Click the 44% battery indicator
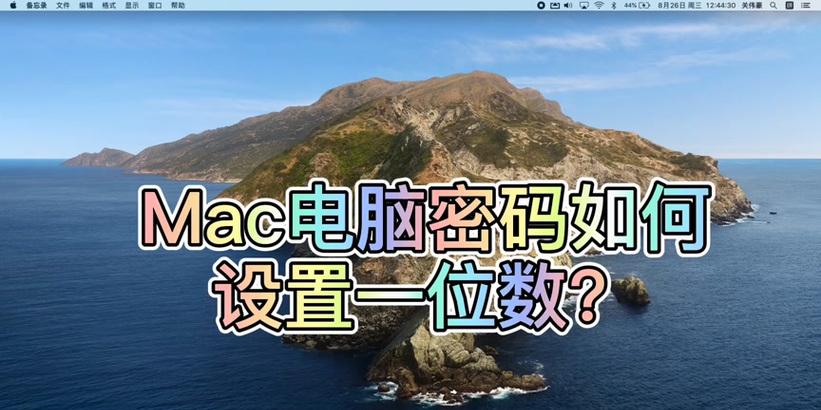Viewport: 821px width, 410px height. coord(637,5)
